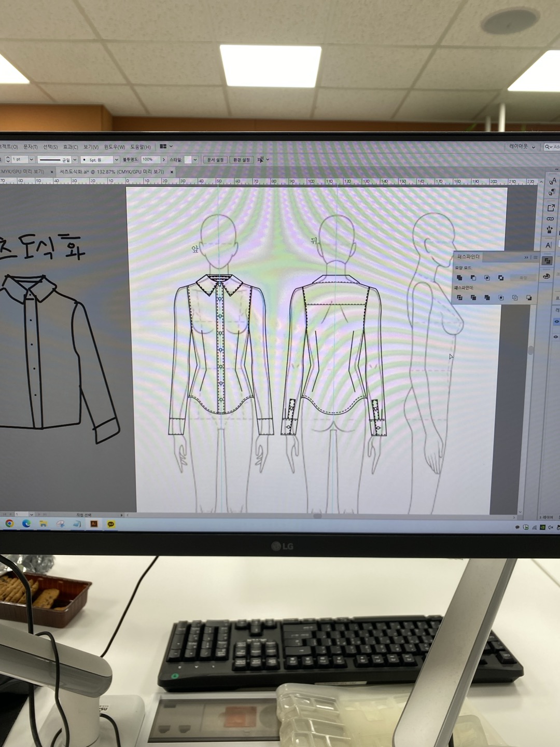Open the 레이아웃 workspace dropdown

point(522,147)
